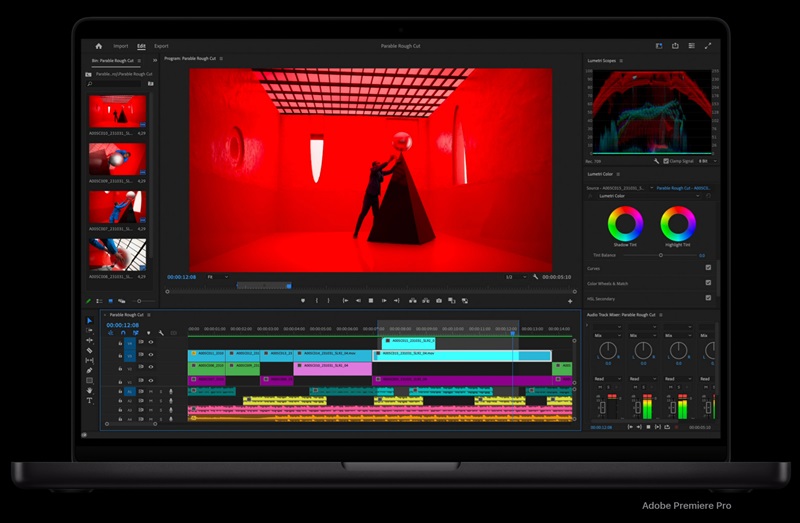
Task: Switch to the Edit tab
Action: point(141,46)
